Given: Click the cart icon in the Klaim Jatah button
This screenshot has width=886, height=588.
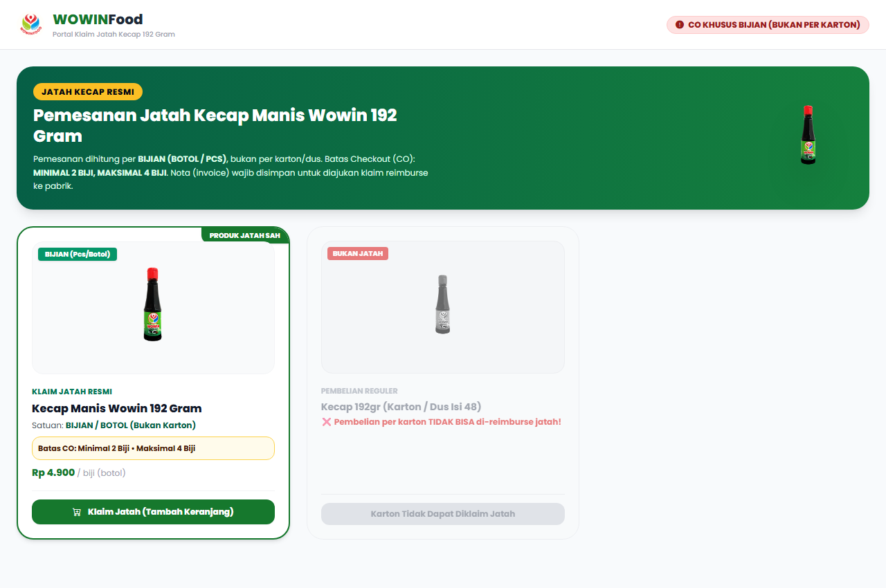Looking at the screenshot, I should tap(77, 512).
